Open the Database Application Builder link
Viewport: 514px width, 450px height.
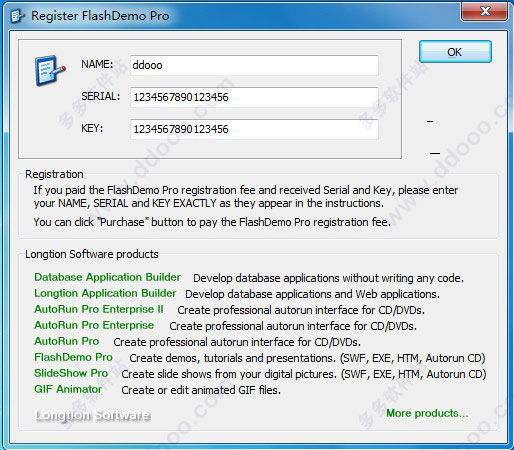click(107, 277)
